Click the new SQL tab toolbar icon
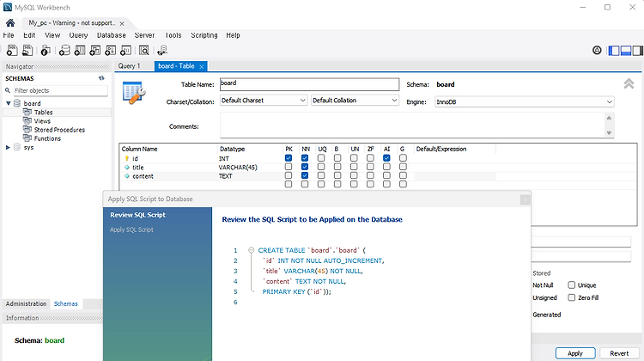644x361 pixels. pos(12,50)
